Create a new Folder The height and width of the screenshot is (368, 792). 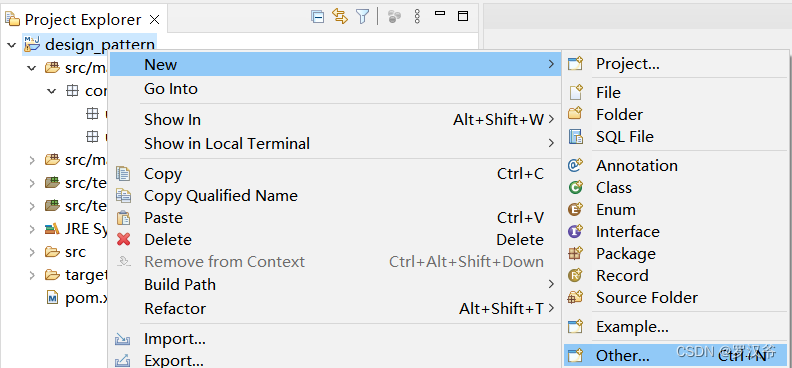coord(676,115)
